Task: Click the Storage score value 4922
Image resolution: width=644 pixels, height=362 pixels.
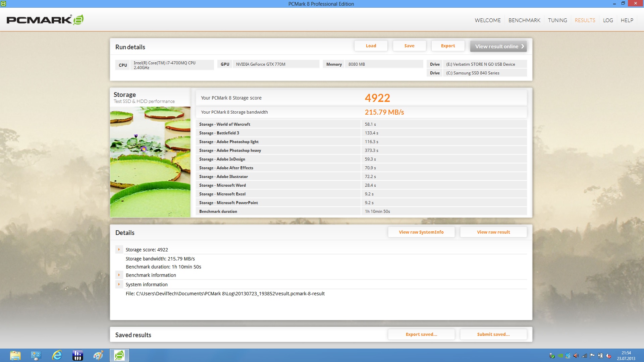Action: click(377, 98)
